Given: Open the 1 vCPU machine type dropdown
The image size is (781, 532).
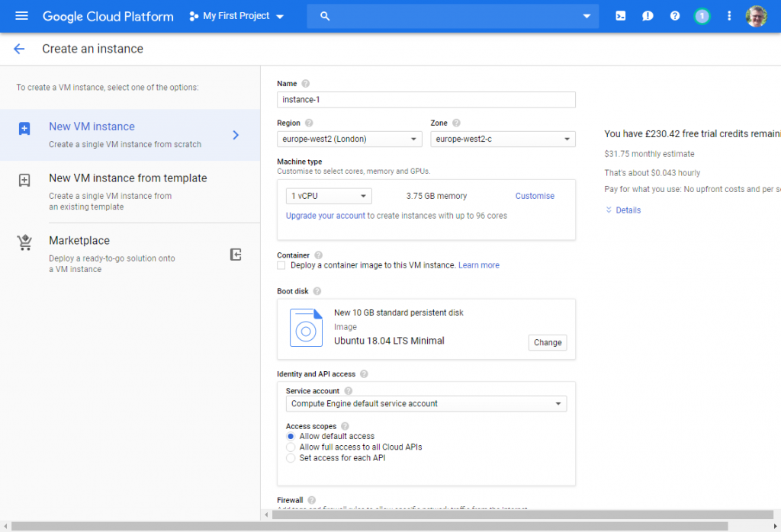Looking at the screenshot, I should click(x=329, y=196).
